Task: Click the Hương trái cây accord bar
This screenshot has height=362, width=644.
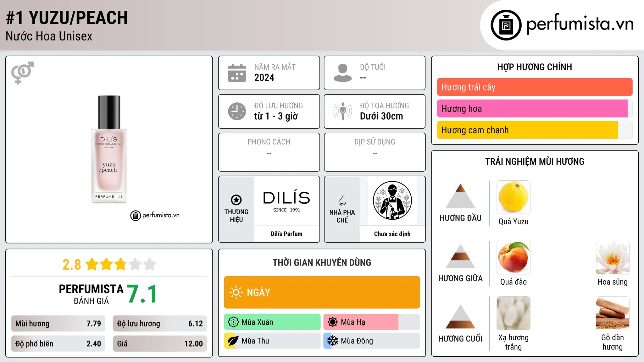Action: tap(535, 87)
